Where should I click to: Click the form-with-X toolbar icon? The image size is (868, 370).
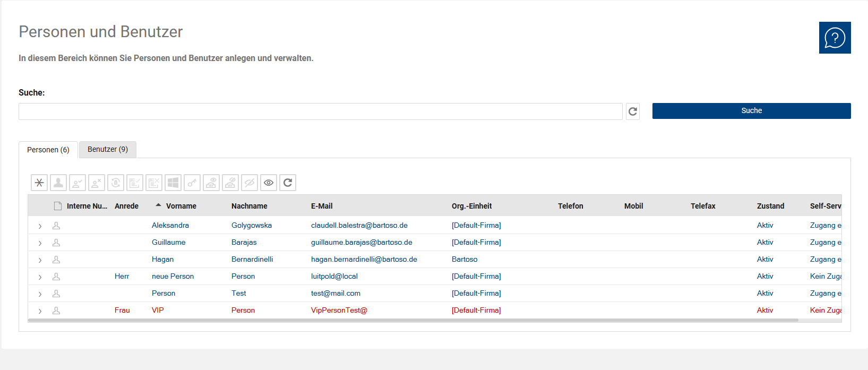(154, 183)
